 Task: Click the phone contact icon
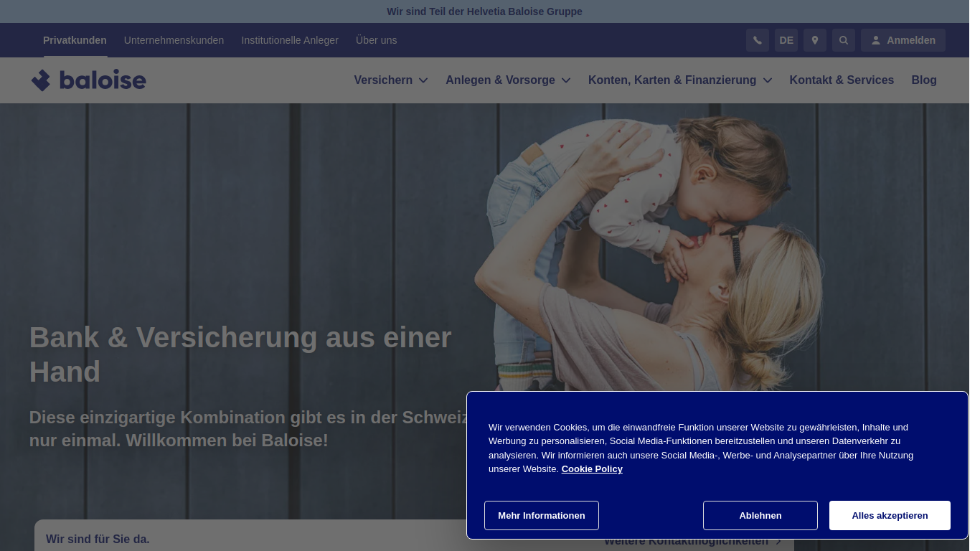(758, 40)
